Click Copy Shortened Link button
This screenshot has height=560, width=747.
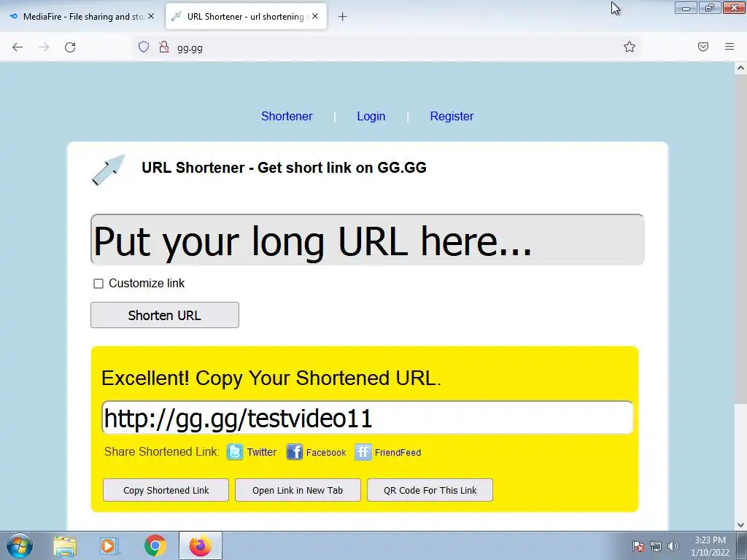[x=166, y=490]
